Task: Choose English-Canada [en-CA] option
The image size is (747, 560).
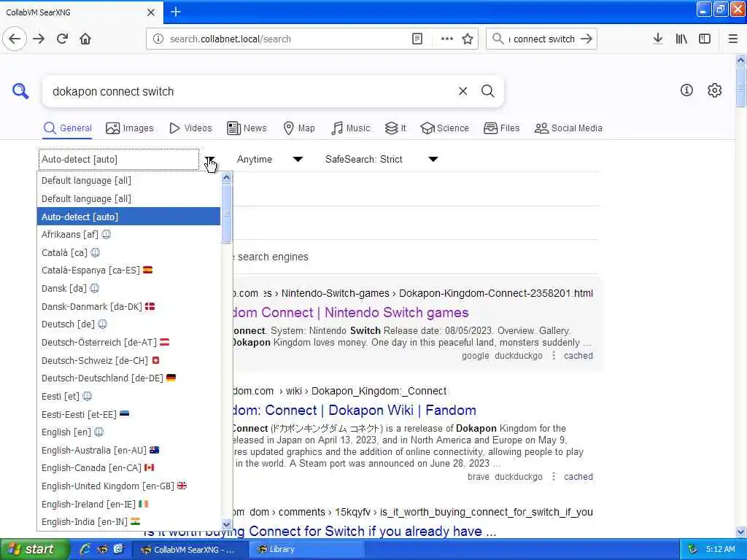Action: [128, 468]
